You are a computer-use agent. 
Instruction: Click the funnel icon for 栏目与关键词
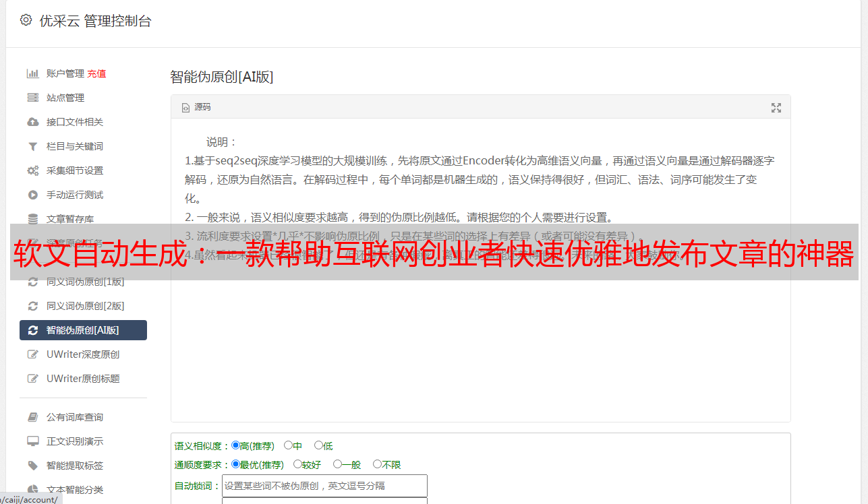point(32,146)
